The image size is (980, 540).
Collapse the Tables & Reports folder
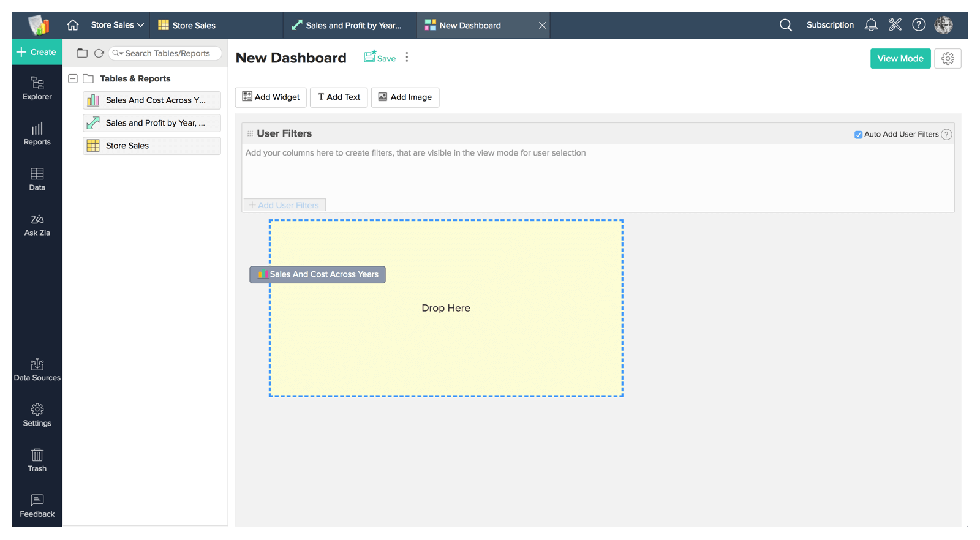pyautogui.click(x=73, y=79)
